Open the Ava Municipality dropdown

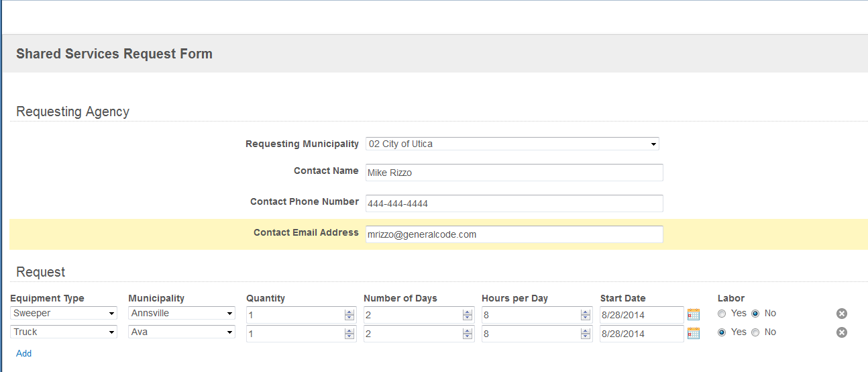(182, 332)
